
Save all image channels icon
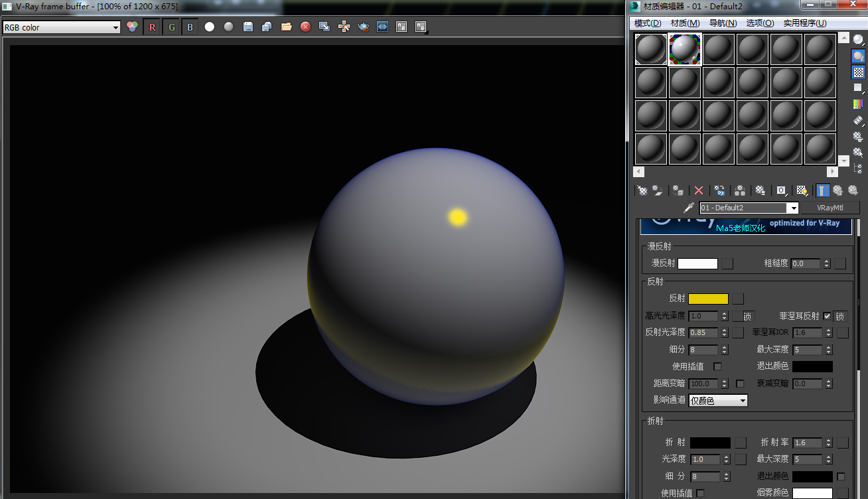click(x=267, y=27)
